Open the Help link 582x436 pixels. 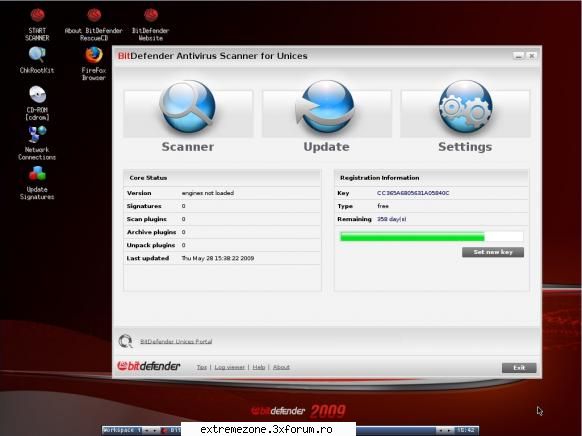(259, 367)
